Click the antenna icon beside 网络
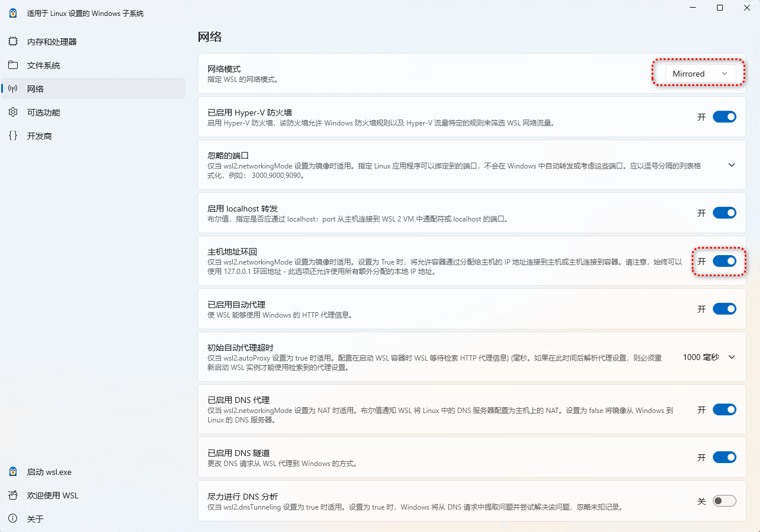This screenshot has height=532, width=760. pos(13,89)
